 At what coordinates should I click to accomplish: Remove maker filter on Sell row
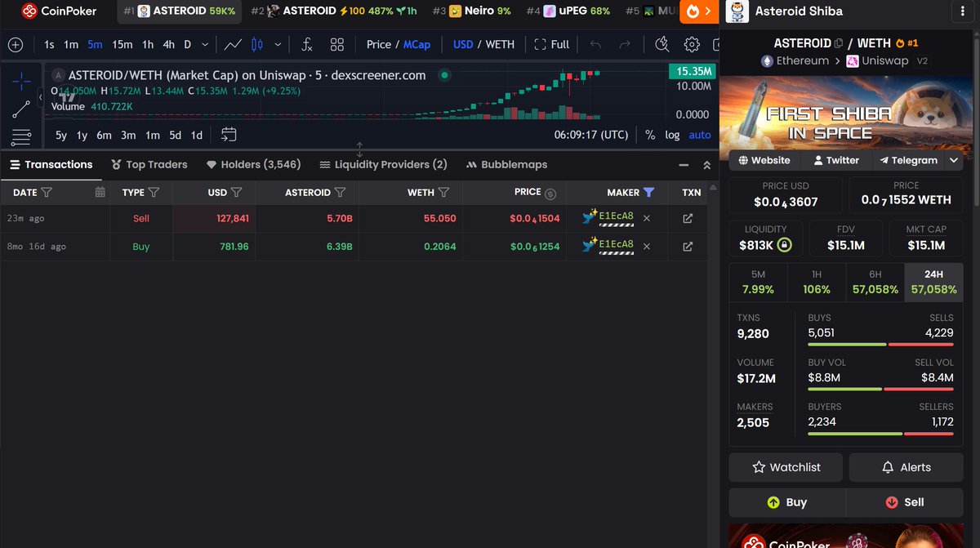647,219
